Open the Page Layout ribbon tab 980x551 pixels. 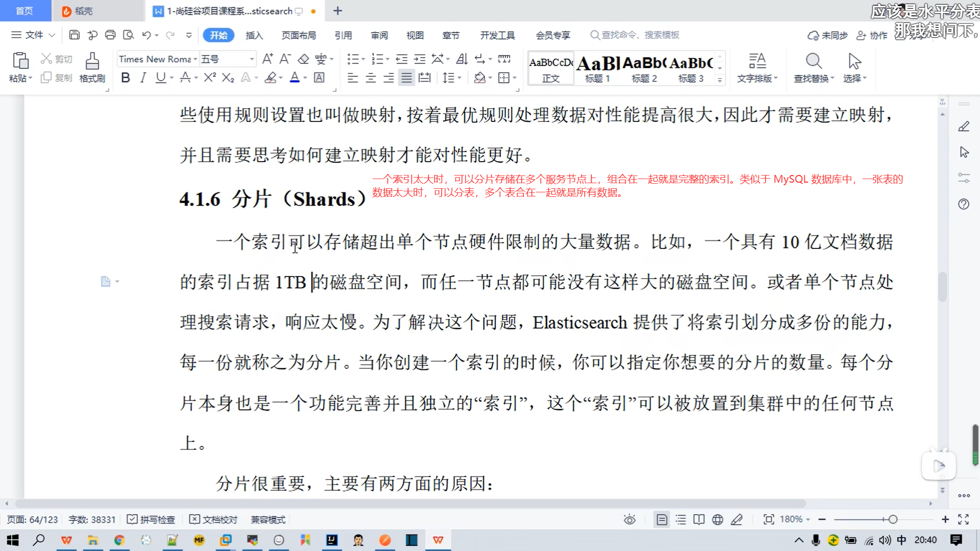point(299,35)
